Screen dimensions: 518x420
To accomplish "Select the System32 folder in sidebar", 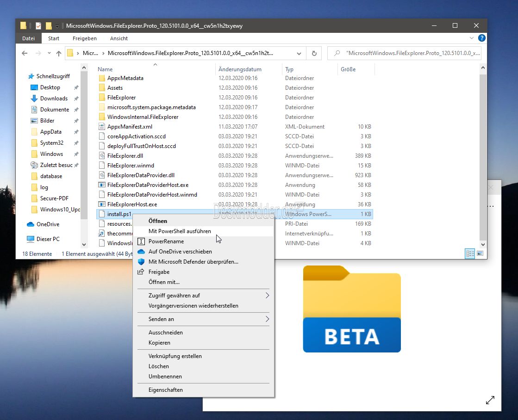I will click(52, 143).
